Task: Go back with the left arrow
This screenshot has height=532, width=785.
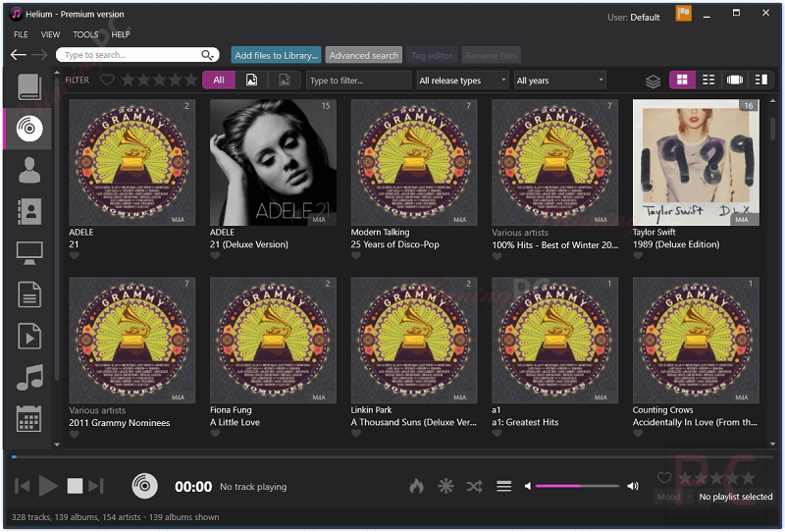Action: [19, 55]
